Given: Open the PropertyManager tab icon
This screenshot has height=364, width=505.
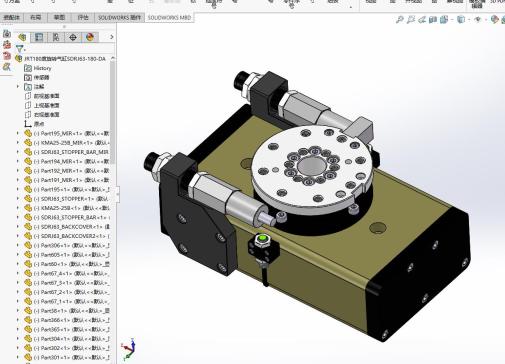Looking at the screenshot, I should pos(39,37).
